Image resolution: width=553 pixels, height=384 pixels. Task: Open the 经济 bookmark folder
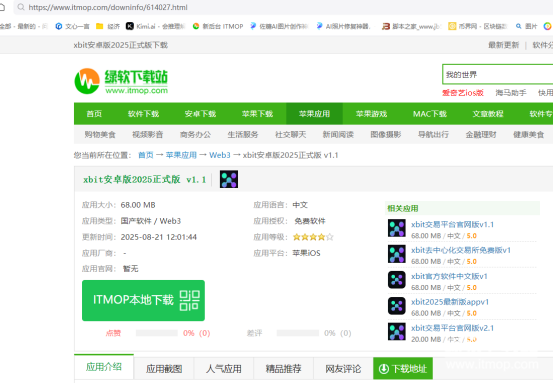pyautogui.click(x=108, y=26)
